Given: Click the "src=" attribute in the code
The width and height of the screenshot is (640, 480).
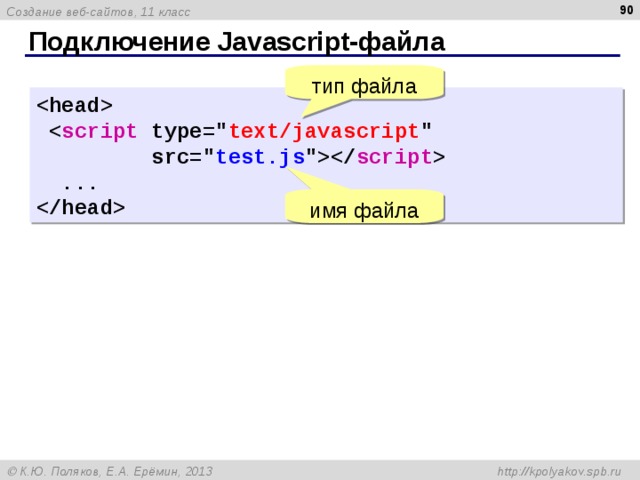Looking at the screenshot, I should pyautogui.click(x=177, y=157).
